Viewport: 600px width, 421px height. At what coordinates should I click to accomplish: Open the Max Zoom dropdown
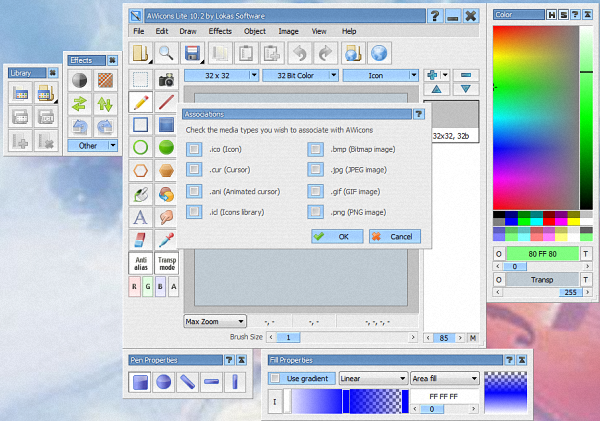[x=215, y=321]
